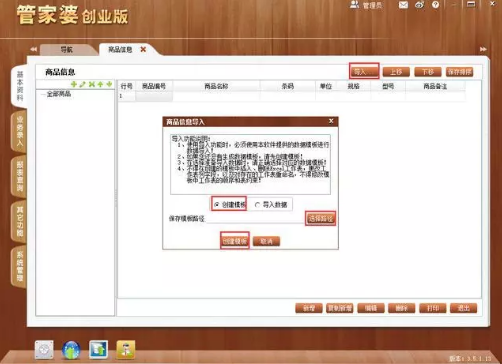Image resolution: width=502 pixels, height=364 pixels.
Task: Click the 商品名称 column header
Action: pos(216,86)
